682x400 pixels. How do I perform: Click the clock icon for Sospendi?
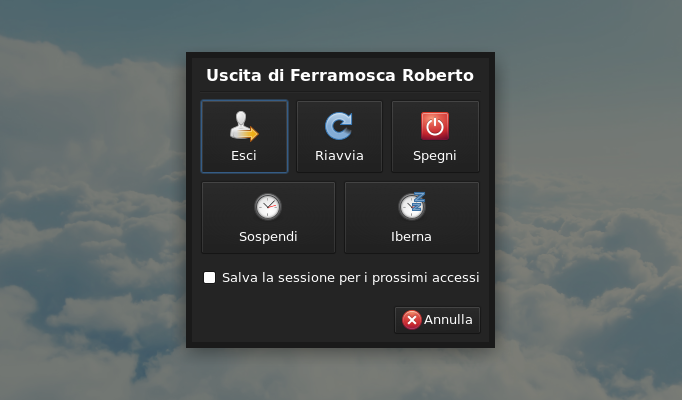click(268, 207)
